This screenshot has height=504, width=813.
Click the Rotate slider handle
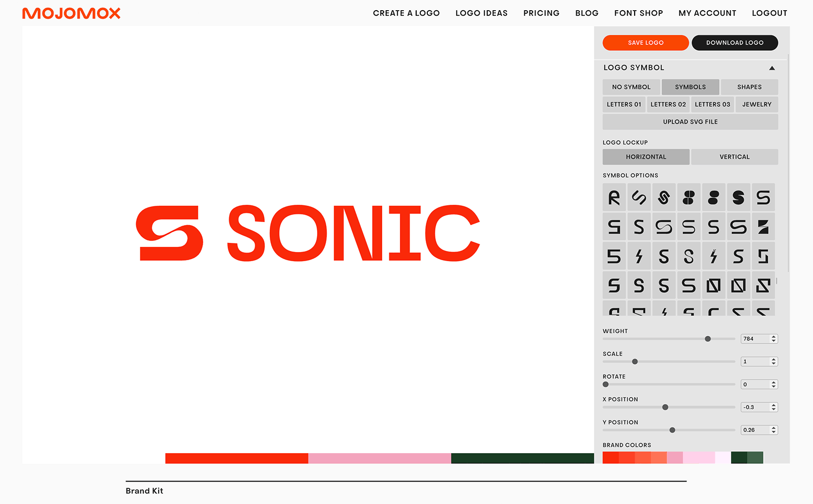[606, 385]
